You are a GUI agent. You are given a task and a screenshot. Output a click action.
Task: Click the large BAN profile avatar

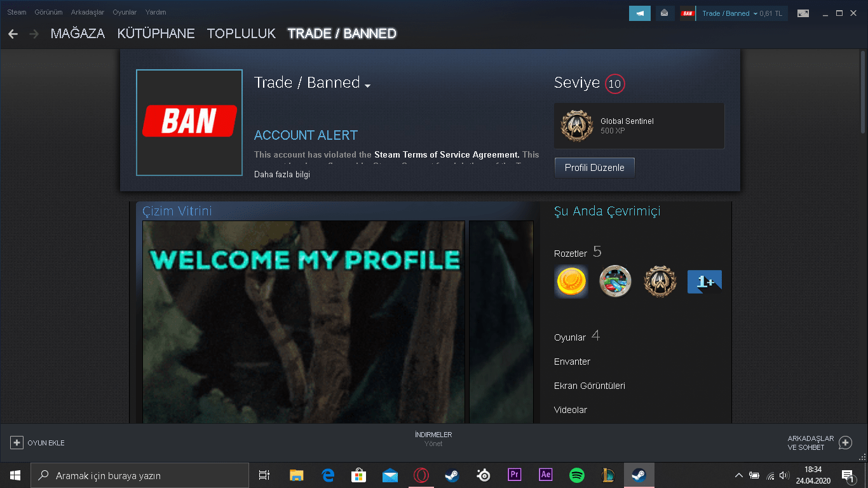[x=189, y=123]
